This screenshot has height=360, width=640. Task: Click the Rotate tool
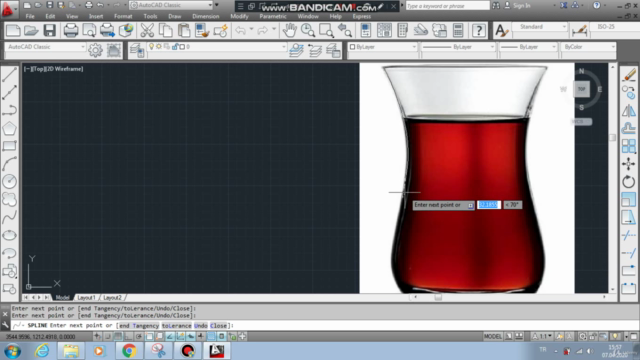pos(629,182)
